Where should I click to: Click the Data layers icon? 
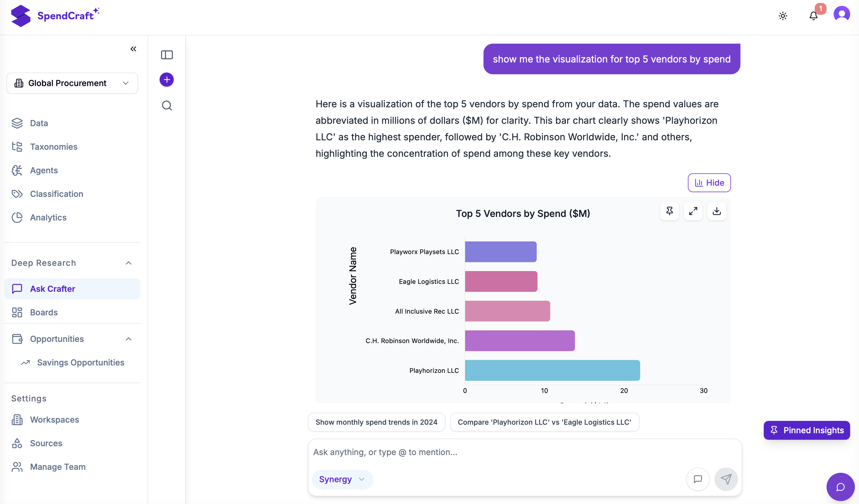(x=17, y=123)
